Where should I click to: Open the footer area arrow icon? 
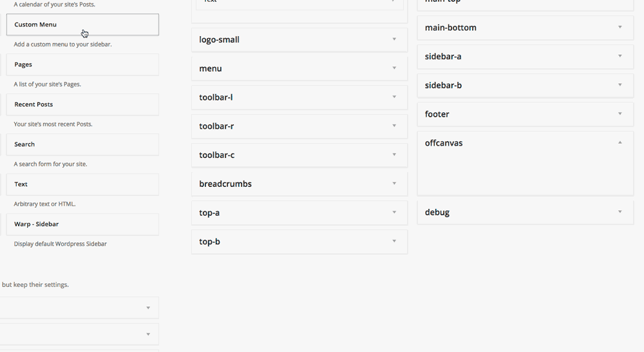point(620,113)
